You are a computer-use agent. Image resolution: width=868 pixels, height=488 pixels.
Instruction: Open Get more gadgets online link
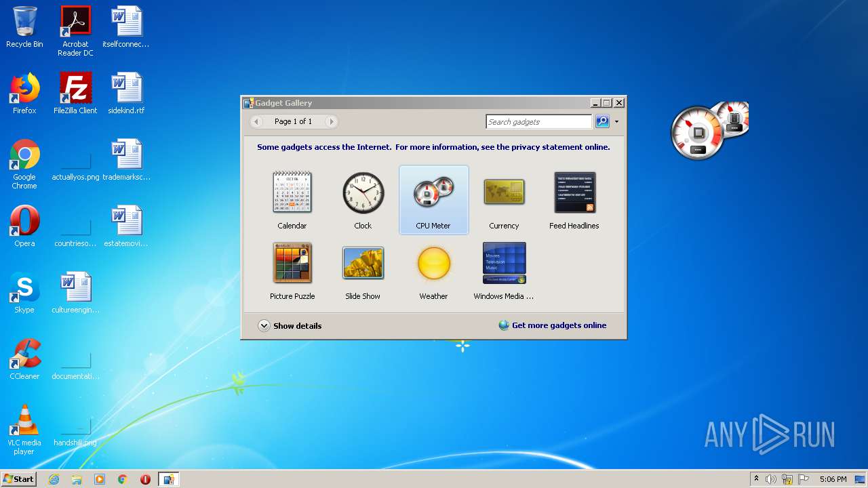[553, 325]
